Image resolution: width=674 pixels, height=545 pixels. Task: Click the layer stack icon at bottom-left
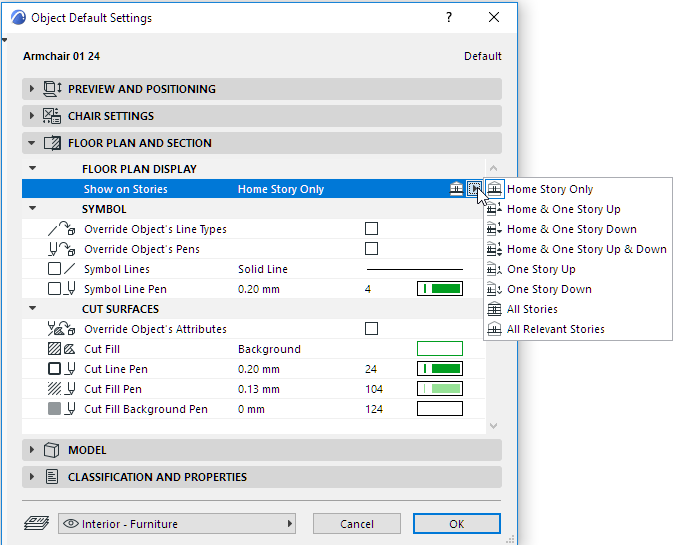click(x=37, y=523)
